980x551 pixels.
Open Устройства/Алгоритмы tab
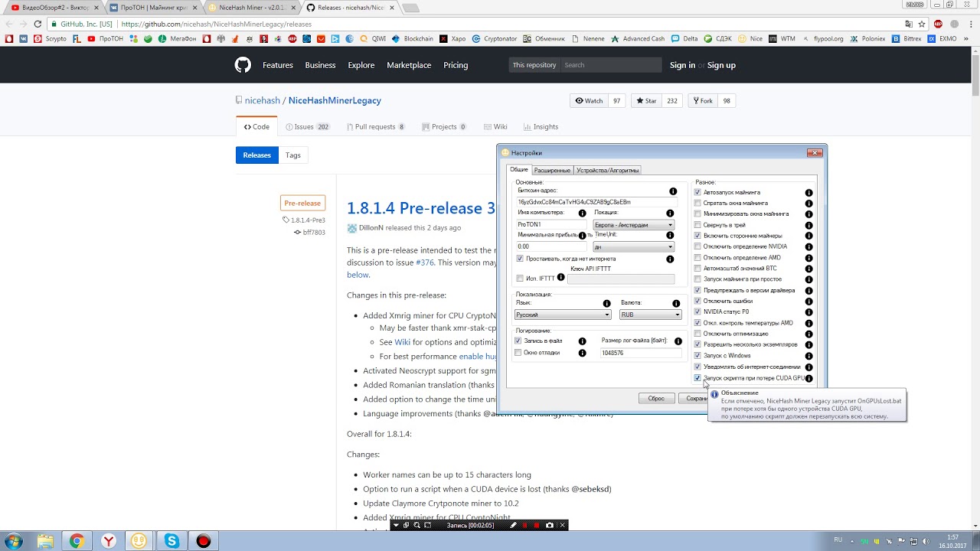pos(607,170)
